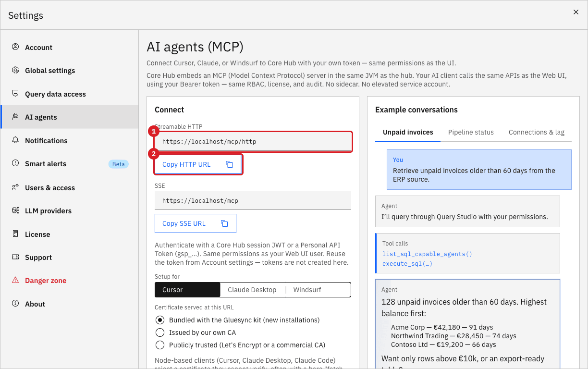Viewport: 588px width, 369px height.
Task: Click the Copy HTTP URL button
Action: pos(198,164)
